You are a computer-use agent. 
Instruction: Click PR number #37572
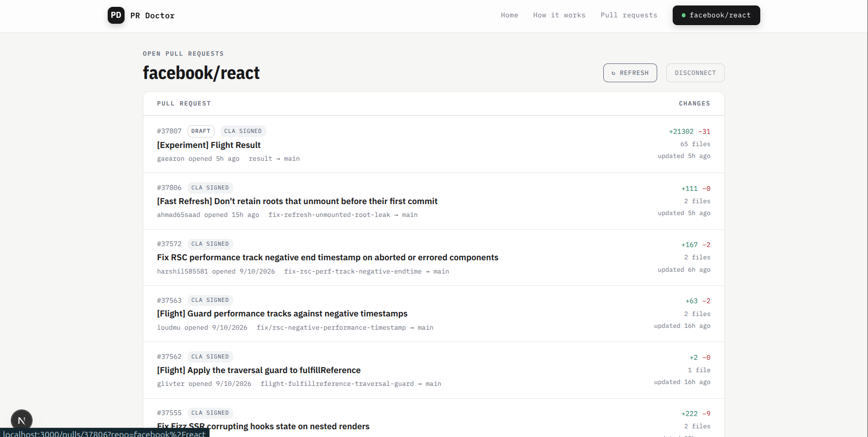tap(169, 244)
